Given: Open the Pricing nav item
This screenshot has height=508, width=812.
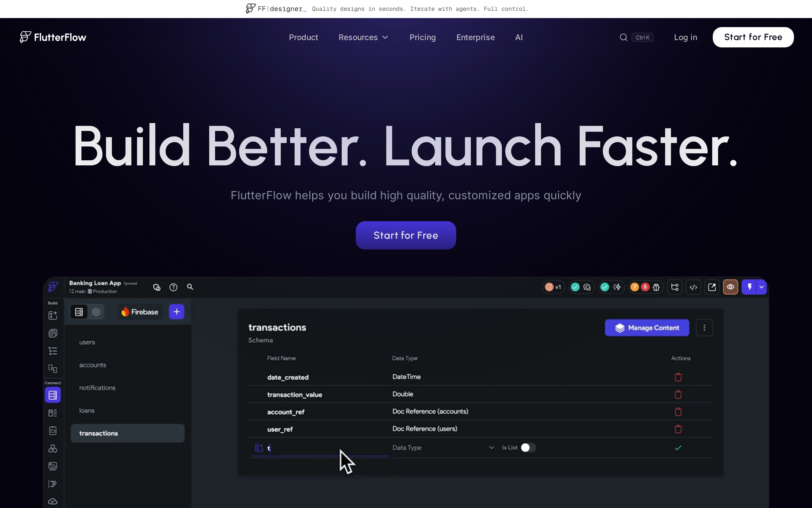Looking at the screenshot, I should [422, 37].
